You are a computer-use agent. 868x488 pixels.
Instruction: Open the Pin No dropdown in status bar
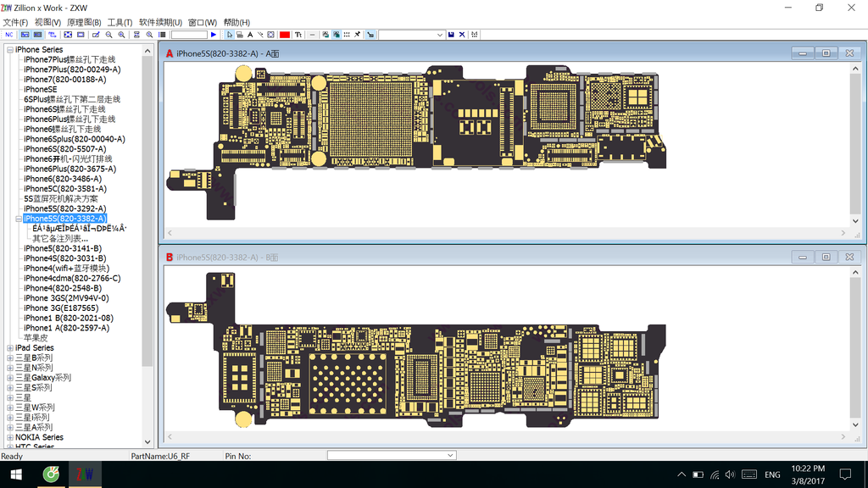pos(450,455)
